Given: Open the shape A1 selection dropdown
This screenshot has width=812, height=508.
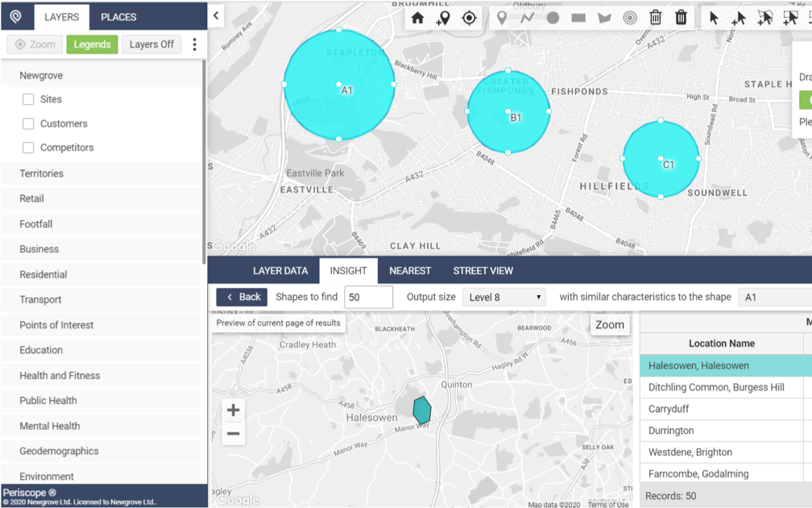Looking at the screenshot, I should tap(775, 297).
